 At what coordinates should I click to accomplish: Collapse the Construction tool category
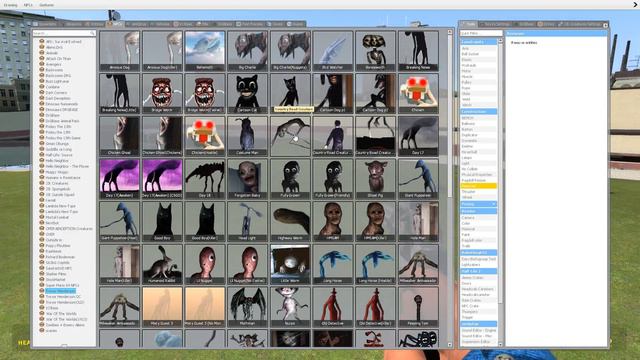coord(478,111)
